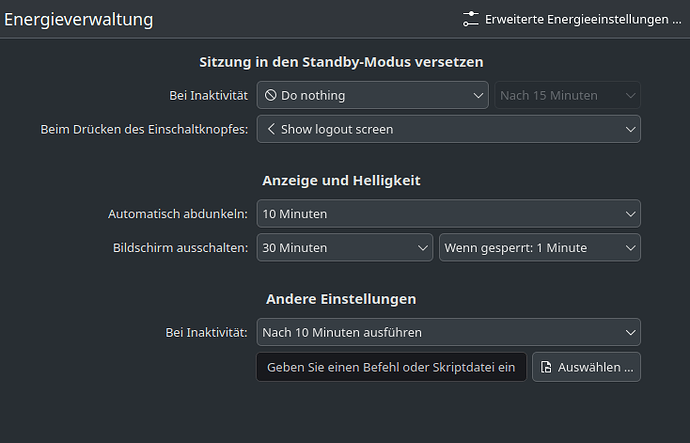Open the disabled Nach 15 Minuten dropdown
Image resolution: width=690 pixels, height=443 pixels.
coord(567,95)
